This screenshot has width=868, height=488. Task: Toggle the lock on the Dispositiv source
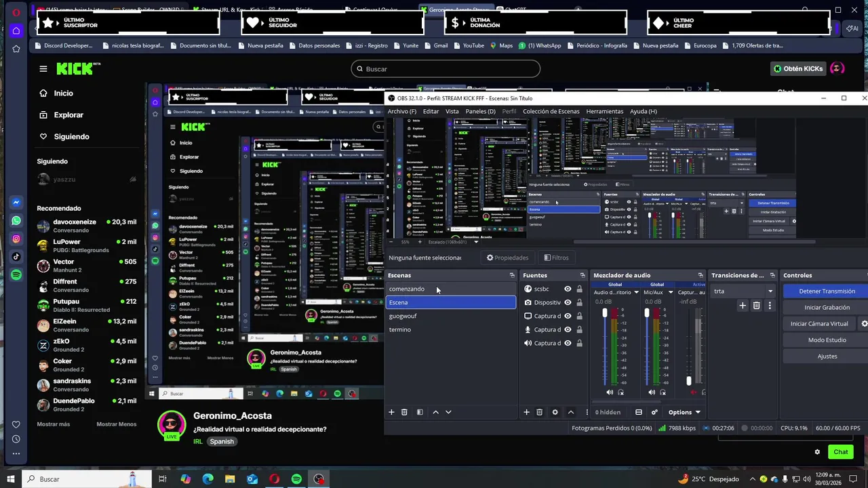point(579,302)
